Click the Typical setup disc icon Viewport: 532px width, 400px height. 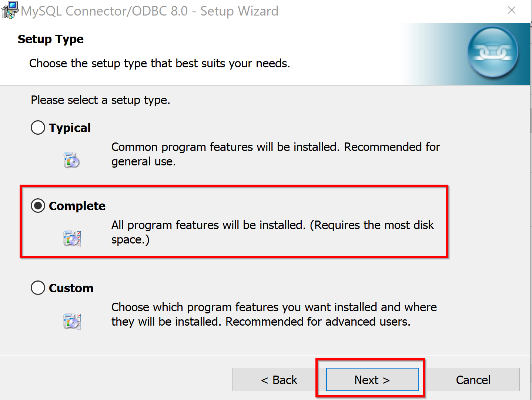(x=71, y=160)
